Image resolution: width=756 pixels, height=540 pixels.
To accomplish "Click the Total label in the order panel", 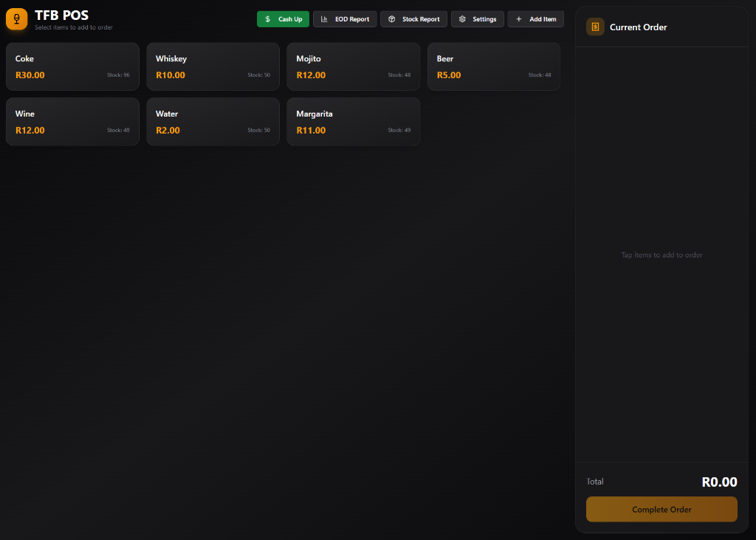I will 595,482.
